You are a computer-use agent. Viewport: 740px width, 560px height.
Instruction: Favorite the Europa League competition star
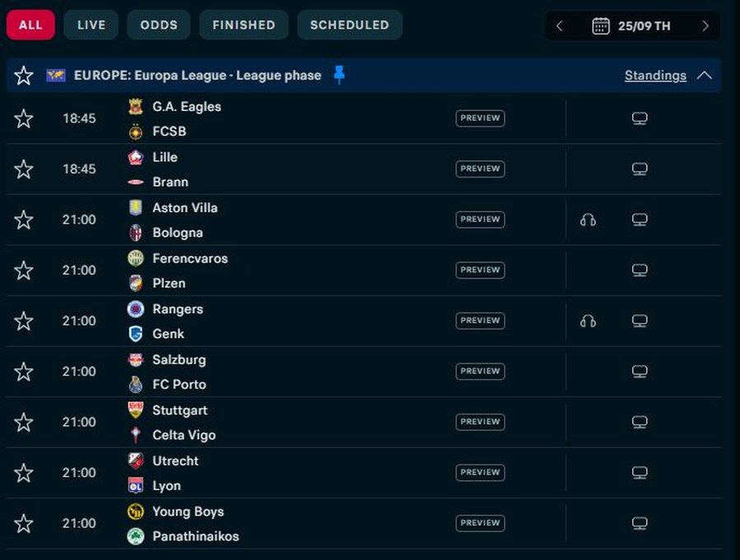[x=24, y=76]
